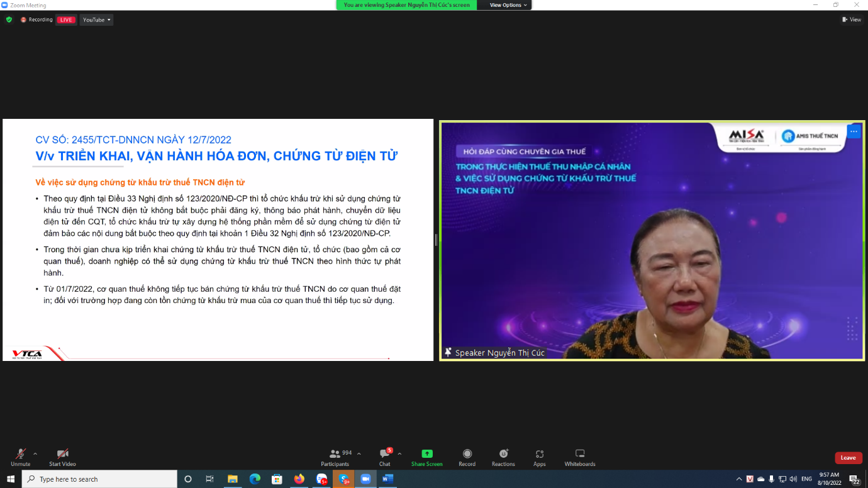Viewport: 868px width, 488px height.
Task: Click the divider between slide and video
Action: pos(436,240)
